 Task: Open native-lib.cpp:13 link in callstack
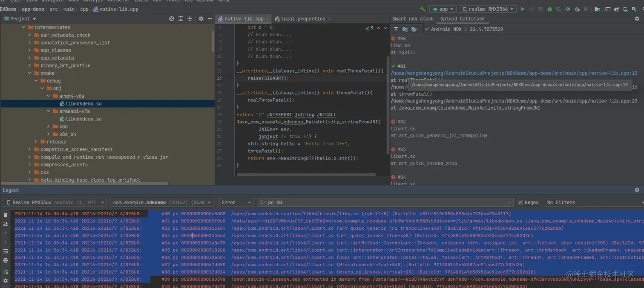point(514,73)
